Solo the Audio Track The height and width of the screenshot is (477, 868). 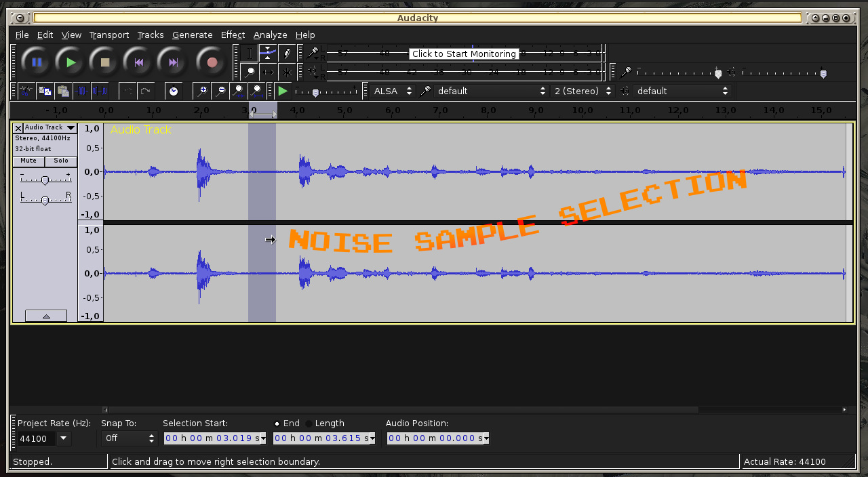click(x=60, y=161)
